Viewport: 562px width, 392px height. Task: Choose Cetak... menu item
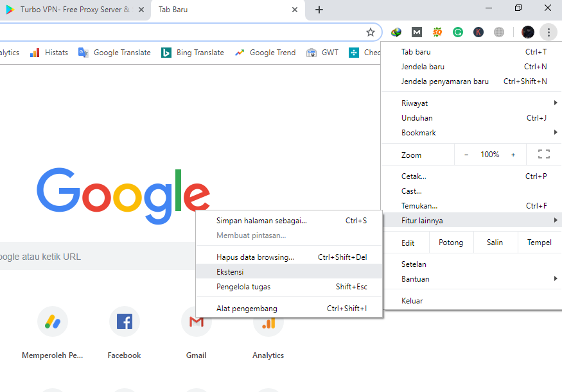click(x=471, y=176)
